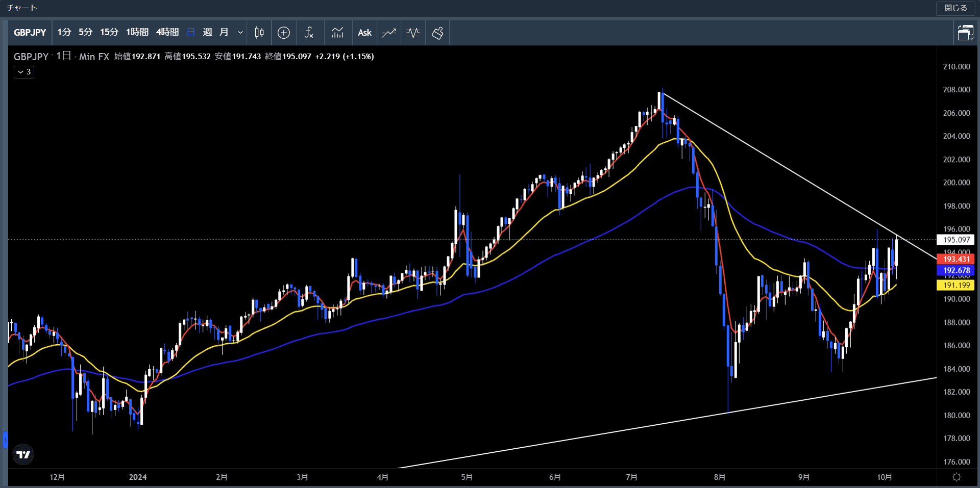Open the GBPJPY symbol selector in toolbar
980x488 pixels.
30,33
